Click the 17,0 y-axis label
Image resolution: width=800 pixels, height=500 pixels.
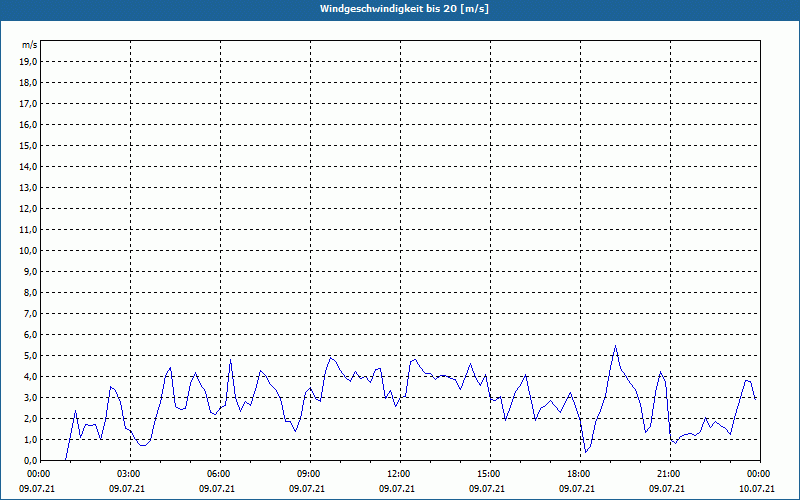(x=28, y=104)
